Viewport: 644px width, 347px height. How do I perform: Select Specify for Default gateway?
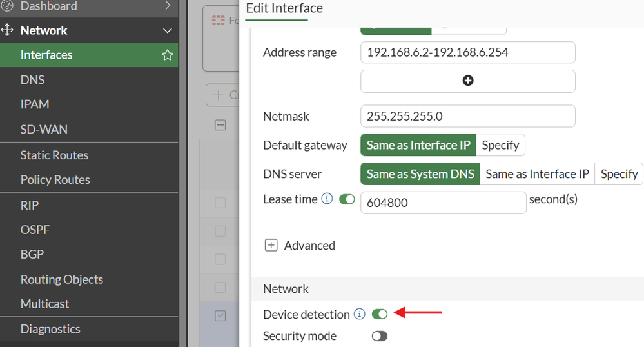tap(500, 145)
